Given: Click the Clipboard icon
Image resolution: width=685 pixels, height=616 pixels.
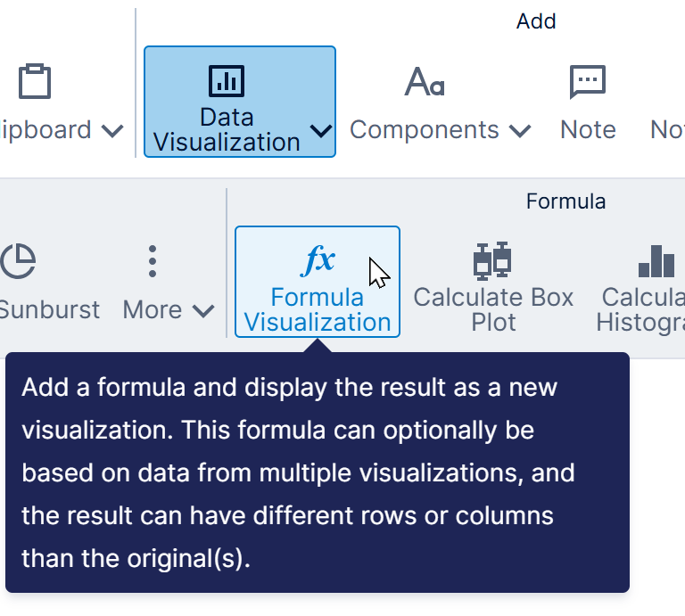Looking at the screenshot, I should click(x=35, y=82).
